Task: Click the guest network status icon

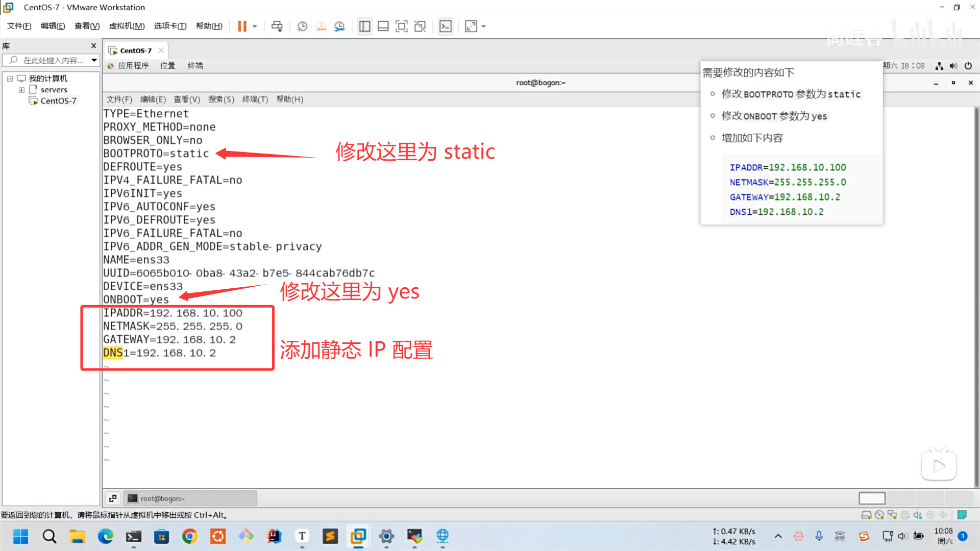Action: pyautogui.click(x=939, y=65)
